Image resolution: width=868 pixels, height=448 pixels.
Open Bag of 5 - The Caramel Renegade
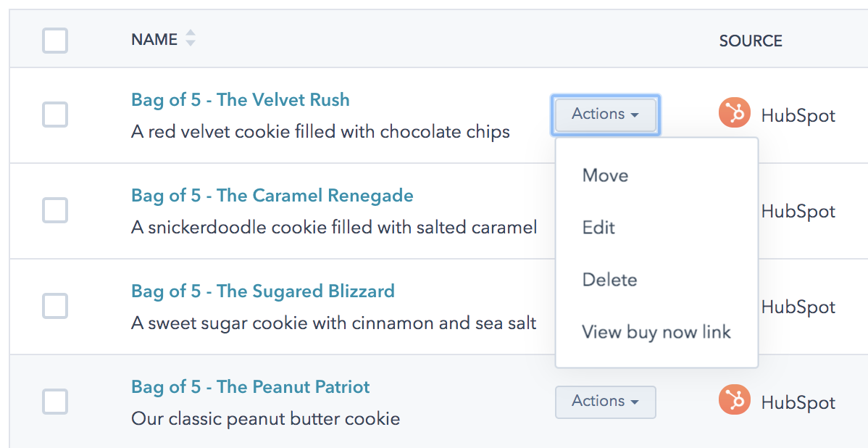pos(272,196)
